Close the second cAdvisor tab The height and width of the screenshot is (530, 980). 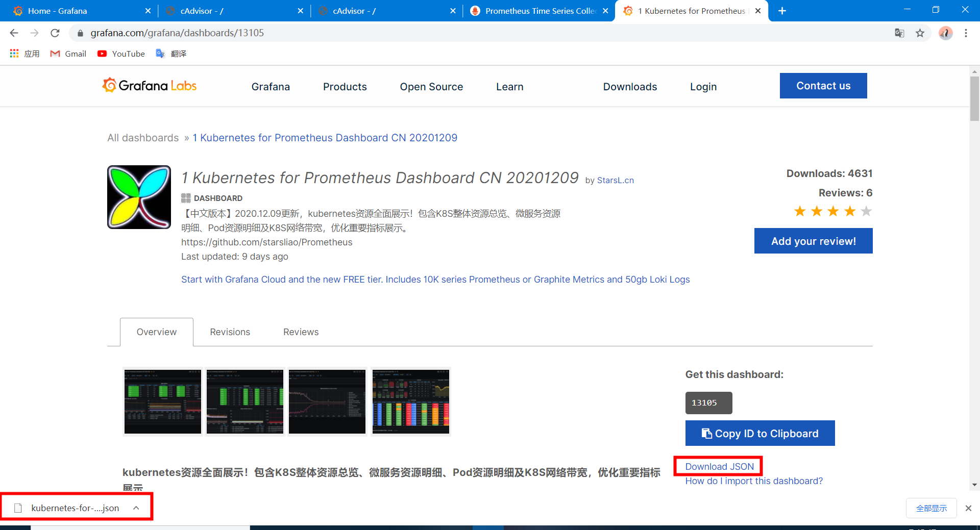pos(453,11)
